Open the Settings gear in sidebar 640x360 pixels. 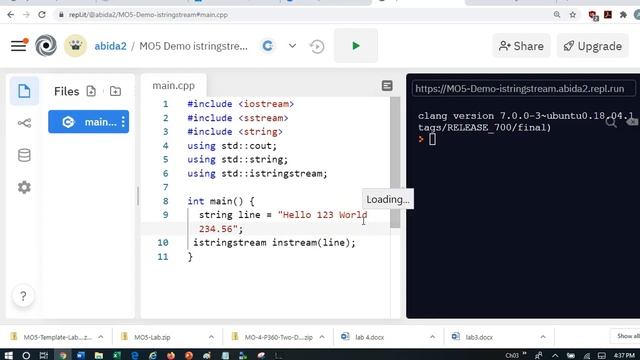24,187
